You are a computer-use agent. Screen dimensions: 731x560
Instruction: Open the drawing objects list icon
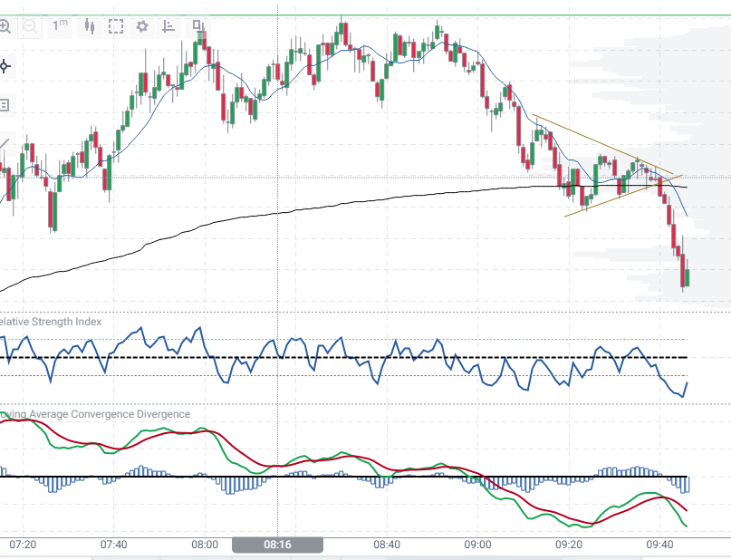(x=6, y=104)
